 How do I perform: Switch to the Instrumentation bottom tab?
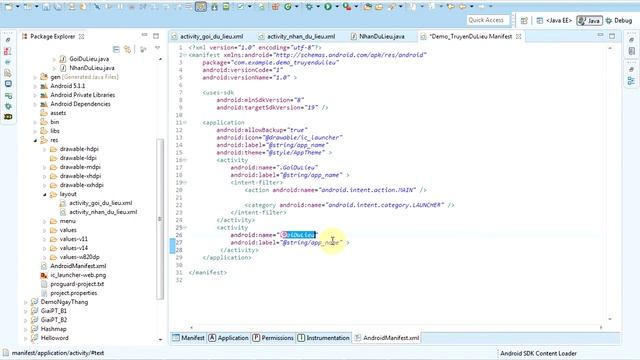323,338
